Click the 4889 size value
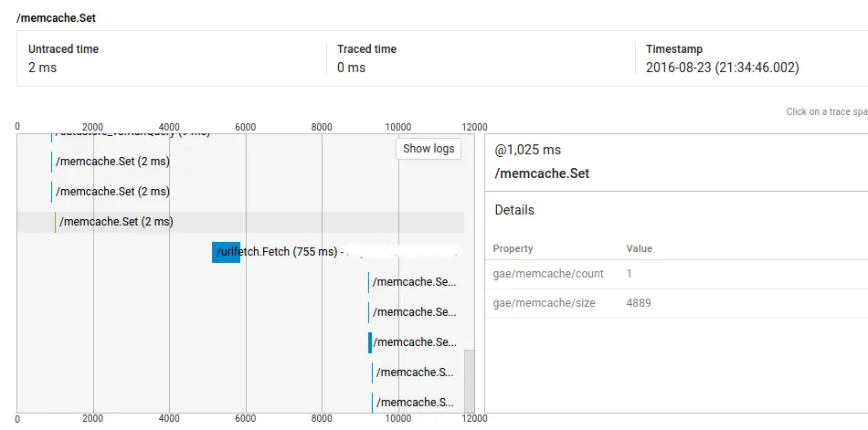The image size is (868, 430). point(639,303)
